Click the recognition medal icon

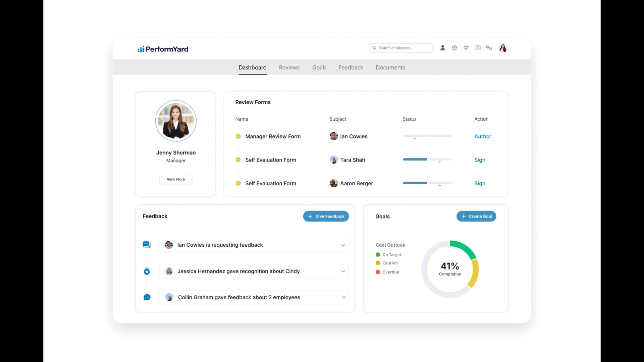(x=147, y=271)
